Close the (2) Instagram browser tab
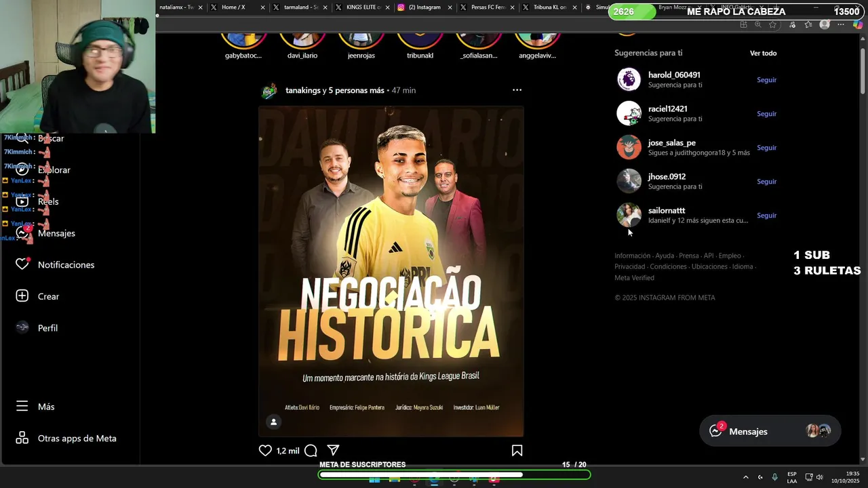The image size is (868, 488). [450, 7]
